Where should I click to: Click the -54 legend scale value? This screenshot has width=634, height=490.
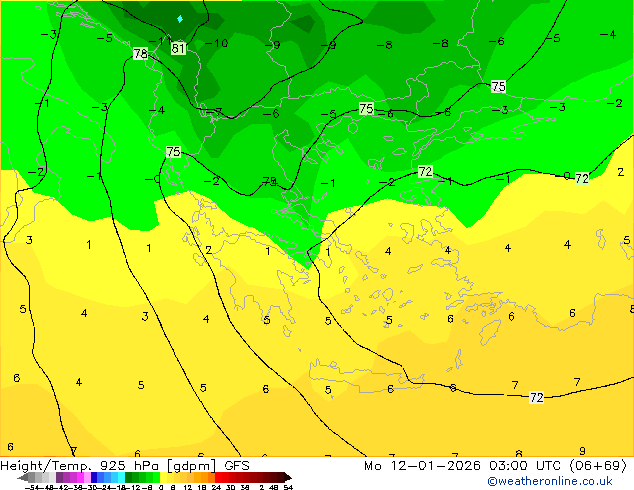(x=32, y=487)
